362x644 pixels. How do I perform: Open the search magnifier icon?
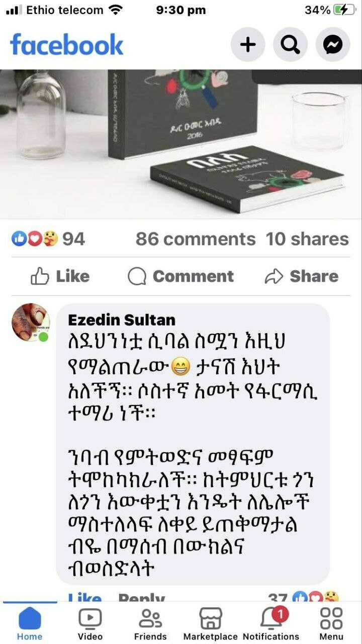[x=290, y=45]
